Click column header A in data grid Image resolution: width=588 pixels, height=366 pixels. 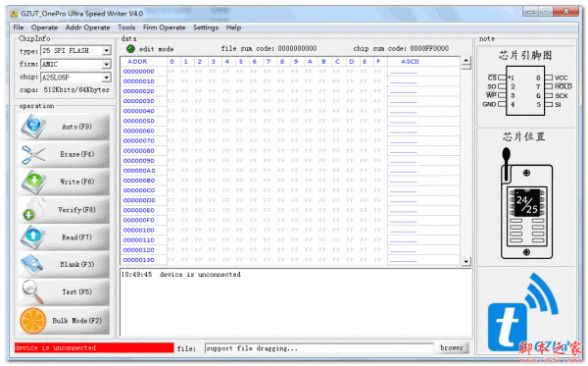(310, 62)
